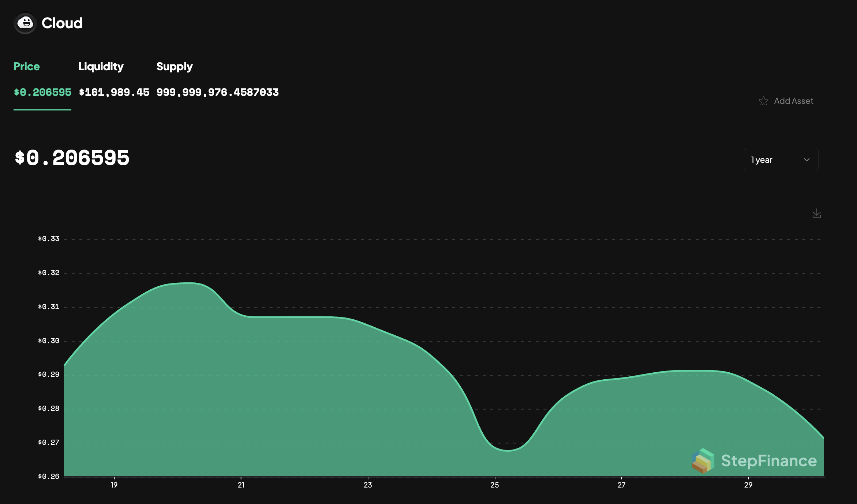Click x-axis label 29
Screen dimensions: 857x504
(x=748, y=485)
